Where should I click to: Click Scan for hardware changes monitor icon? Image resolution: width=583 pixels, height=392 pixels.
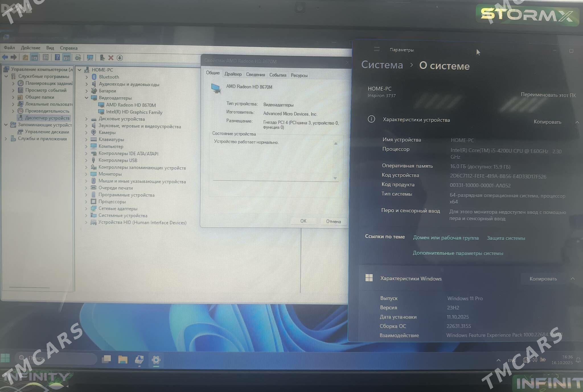tap(90, 58)
